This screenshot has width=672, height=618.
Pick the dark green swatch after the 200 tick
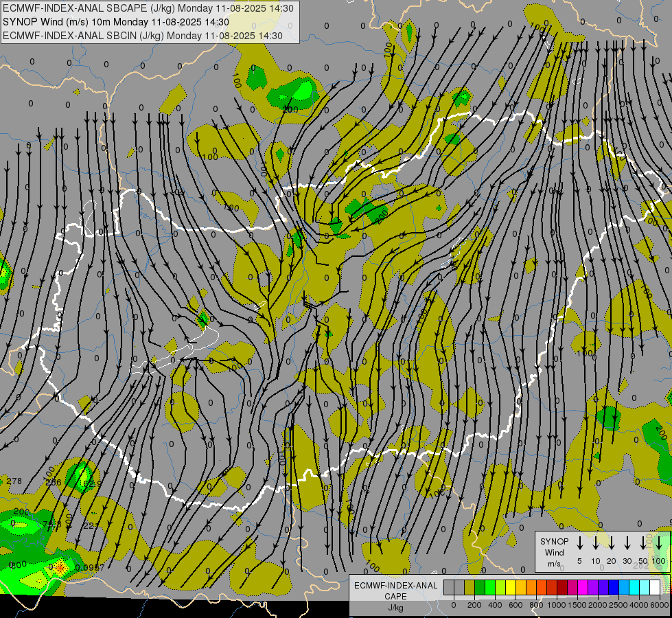[480, 588]
